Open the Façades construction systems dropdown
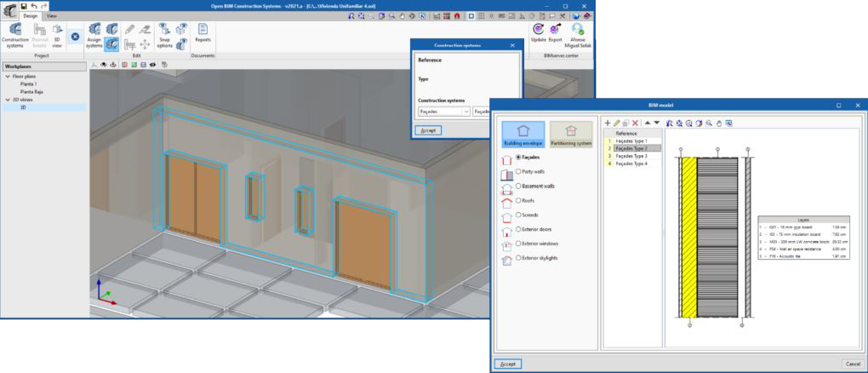Viewport: 868px width, 373px height. [x=465, y=111]
